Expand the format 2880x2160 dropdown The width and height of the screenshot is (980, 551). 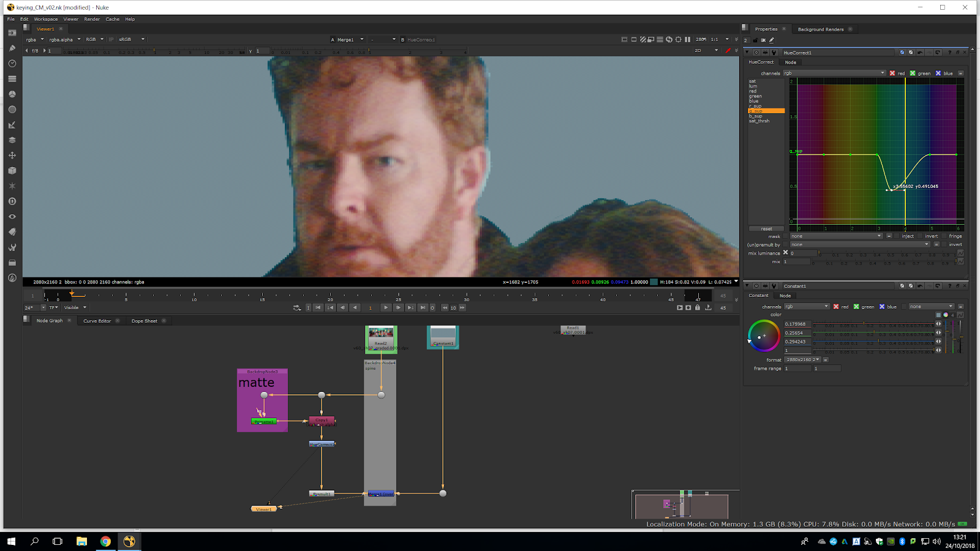(803, 360)
